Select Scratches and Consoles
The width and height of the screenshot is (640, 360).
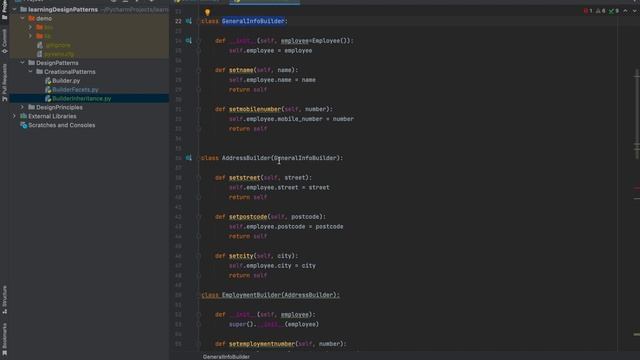tap(62, 125)
